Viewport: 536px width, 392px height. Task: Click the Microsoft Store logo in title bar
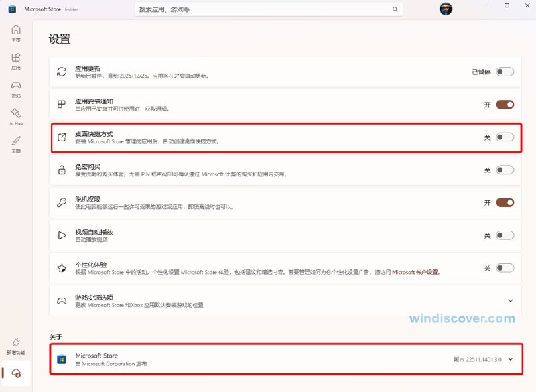pyautogui.click(x=12, y=9)
